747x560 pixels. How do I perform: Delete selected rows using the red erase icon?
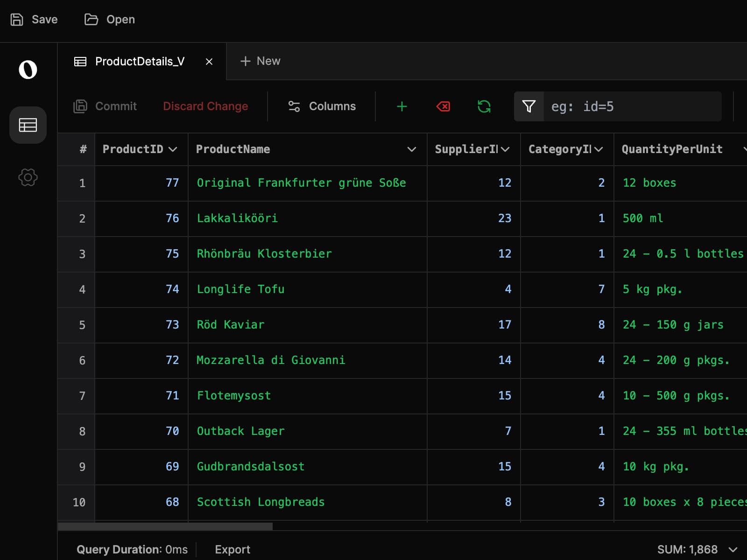[x=443, y=106]
